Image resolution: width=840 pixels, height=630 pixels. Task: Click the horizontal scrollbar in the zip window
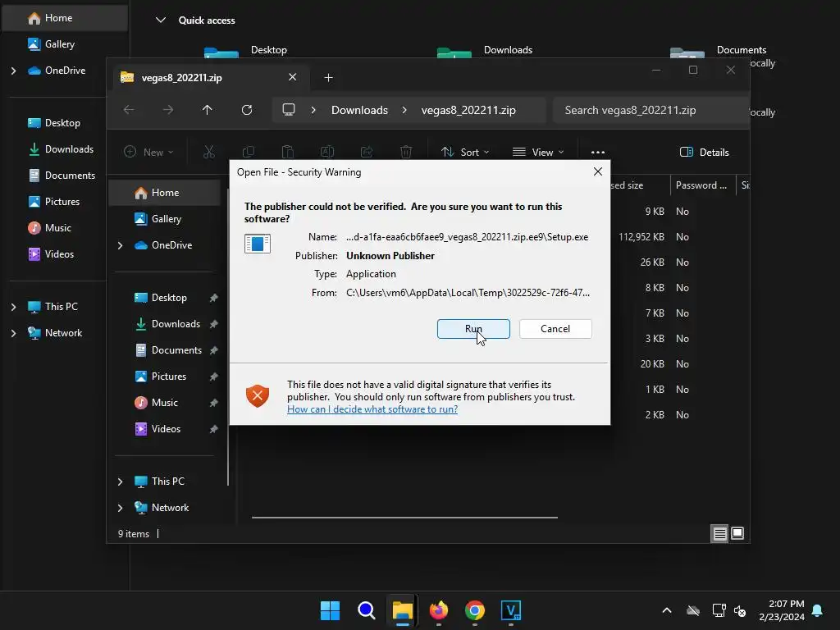coord(404,518)
